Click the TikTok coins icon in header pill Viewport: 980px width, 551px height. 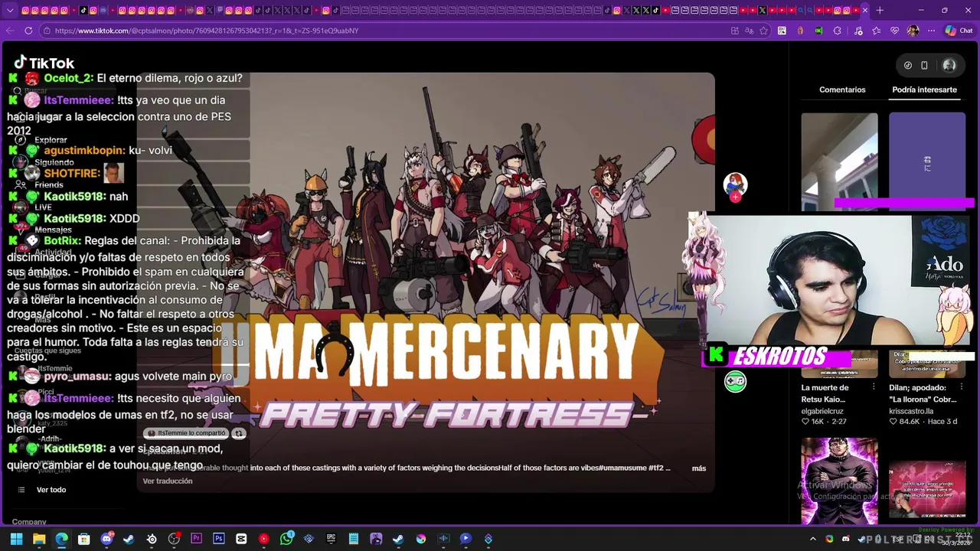(x=908, y=66)
